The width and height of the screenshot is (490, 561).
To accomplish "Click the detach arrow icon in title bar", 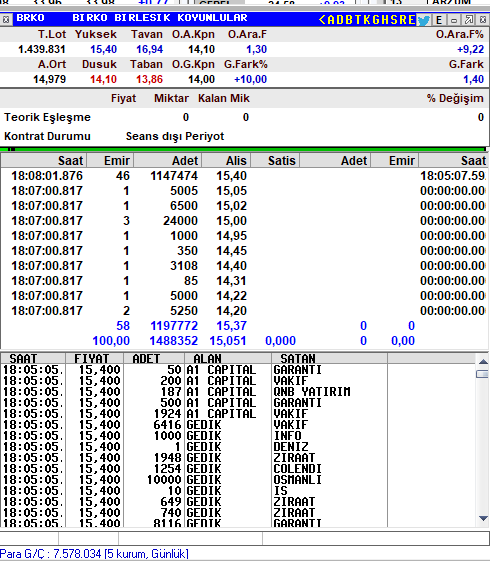I will coord(469,19).
